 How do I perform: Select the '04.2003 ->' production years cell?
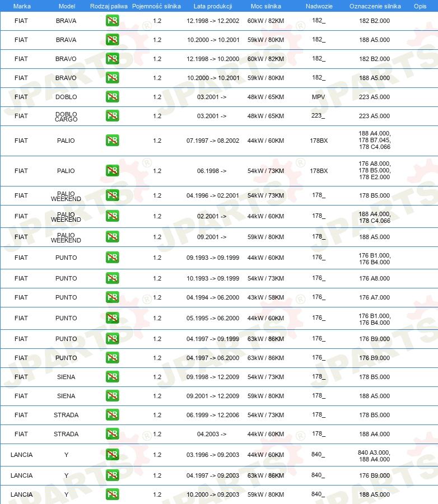tap(212, 434)
